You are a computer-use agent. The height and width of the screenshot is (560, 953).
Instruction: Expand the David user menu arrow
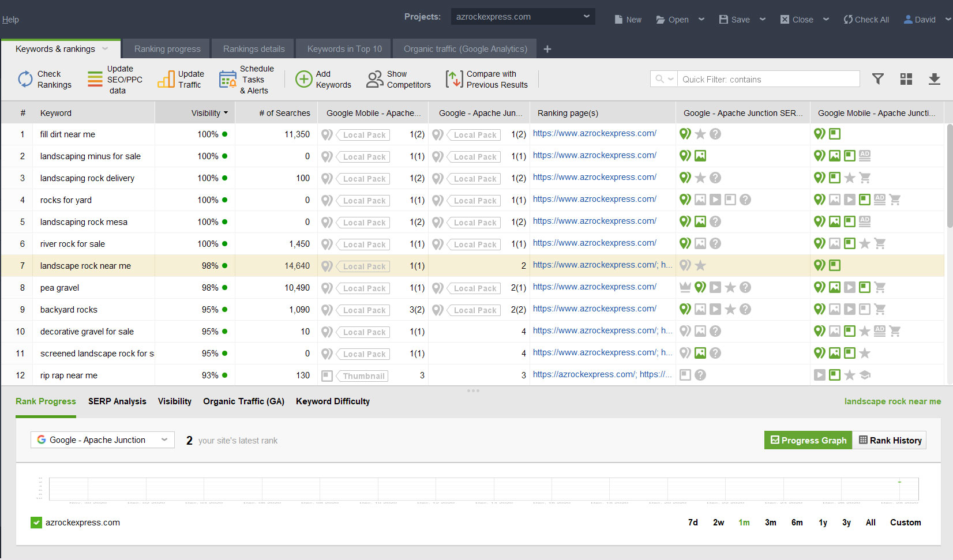948,19
